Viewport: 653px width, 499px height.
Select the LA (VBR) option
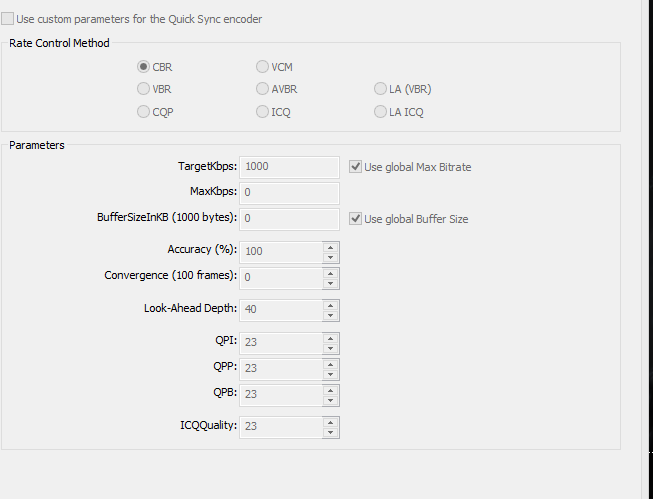pos(380,89)
